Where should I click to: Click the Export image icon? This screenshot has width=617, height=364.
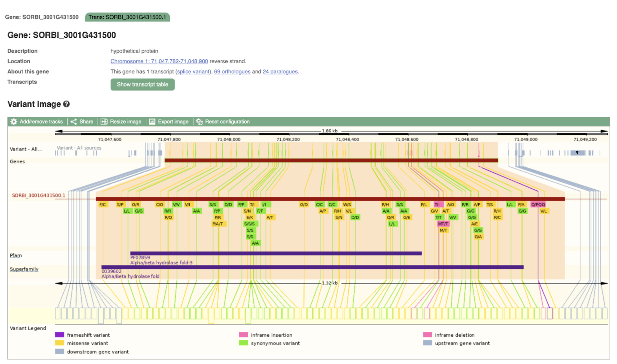[x=152, y=122]
